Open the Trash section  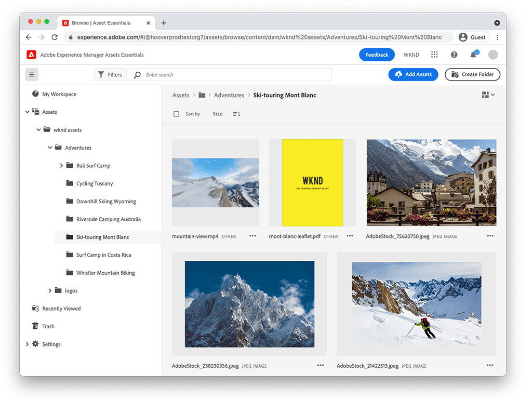(x=48, y=326)
